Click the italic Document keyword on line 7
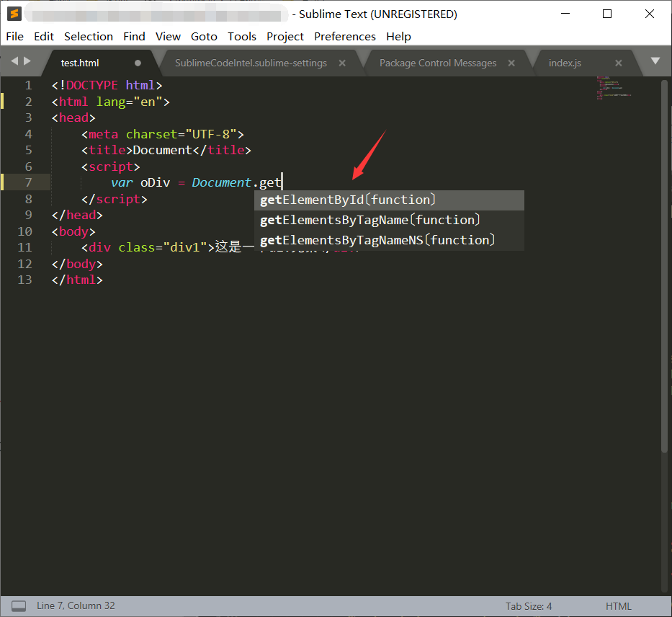672x617 pixels. 221,183
